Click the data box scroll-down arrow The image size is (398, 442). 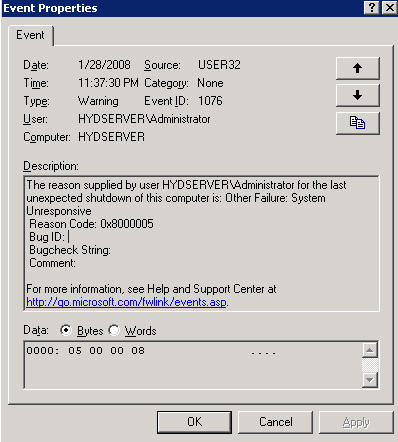[370, 380]
